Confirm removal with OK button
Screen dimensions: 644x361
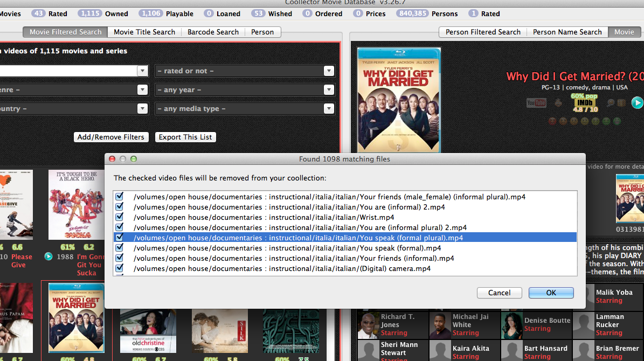[551, 293]
